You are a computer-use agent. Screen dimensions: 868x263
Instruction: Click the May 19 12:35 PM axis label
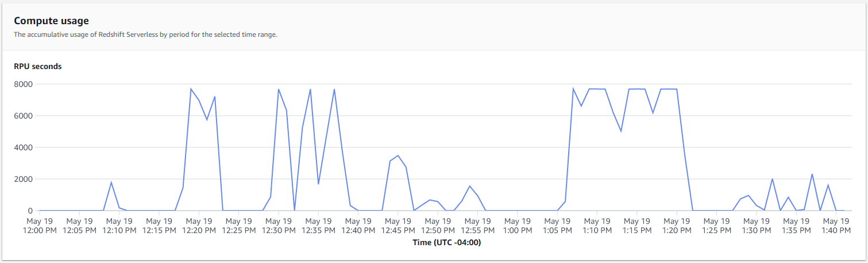(318, 226)
